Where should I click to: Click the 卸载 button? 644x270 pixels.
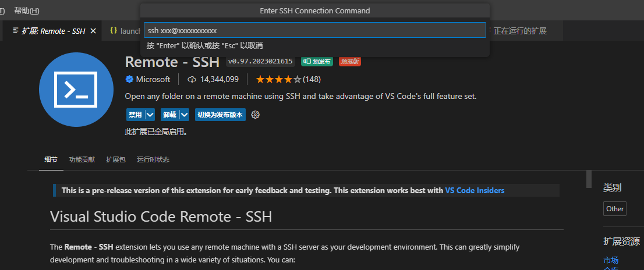[169, 115]
